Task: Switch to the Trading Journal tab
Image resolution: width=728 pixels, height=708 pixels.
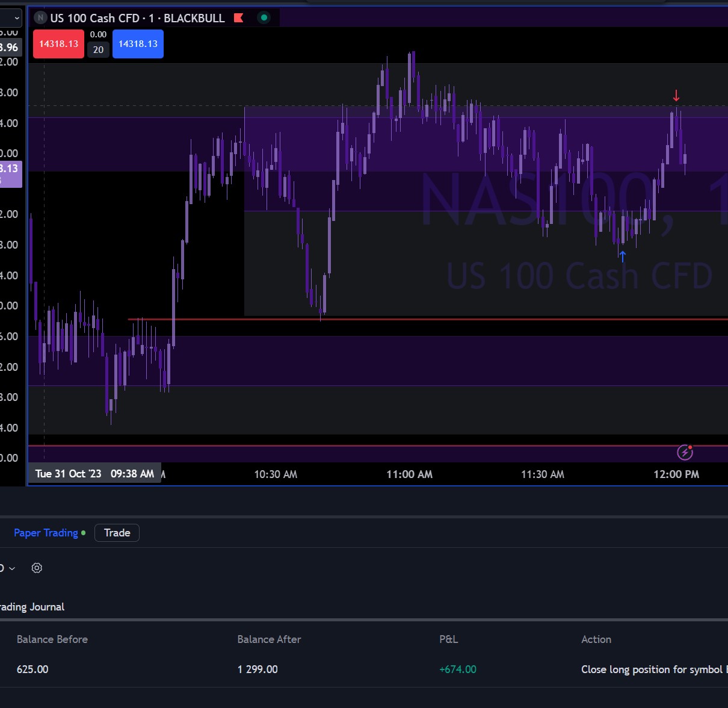Action: click(x=32, y=607)
